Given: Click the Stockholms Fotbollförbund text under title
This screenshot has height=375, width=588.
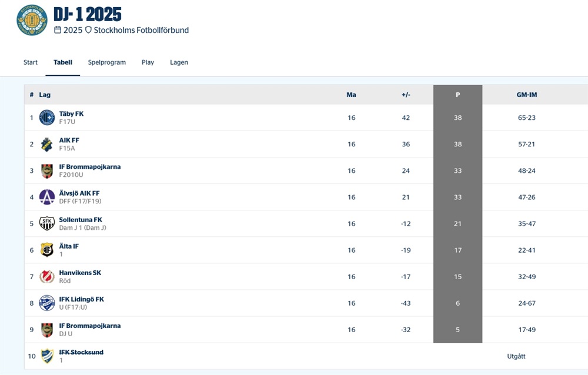Looking at the screenshot, I should coord(141,30).
